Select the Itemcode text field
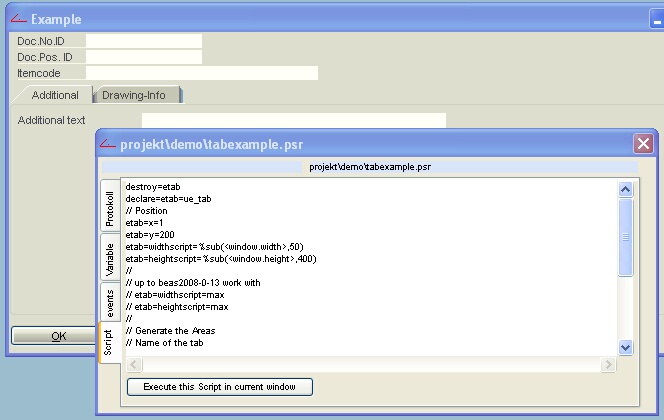 tap(201, 73)
